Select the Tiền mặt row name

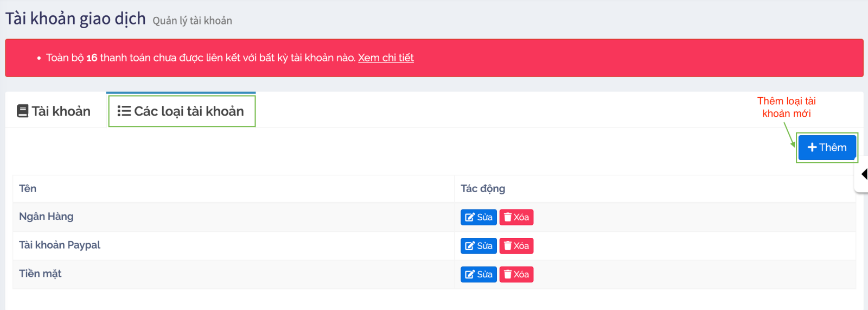(x=40, y=274)
